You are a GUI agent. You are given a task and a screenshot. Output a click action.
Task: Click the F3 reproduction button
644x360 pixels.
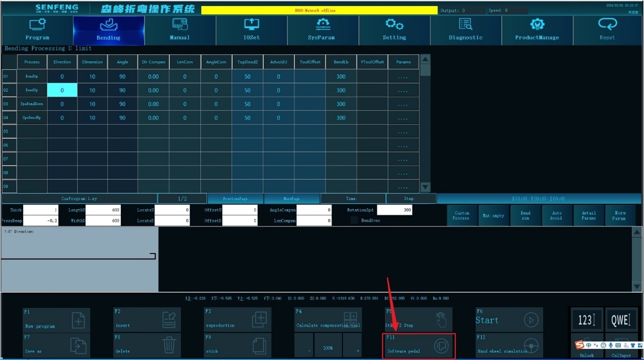(237, 320)
